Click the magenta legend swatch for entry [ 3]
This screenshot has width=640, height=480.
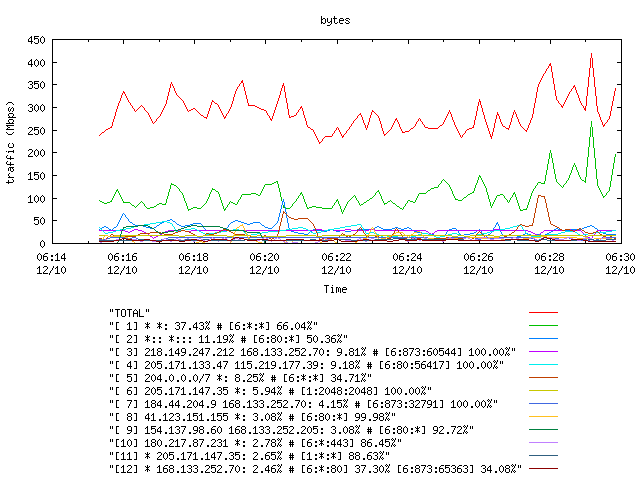pos(543,351)
